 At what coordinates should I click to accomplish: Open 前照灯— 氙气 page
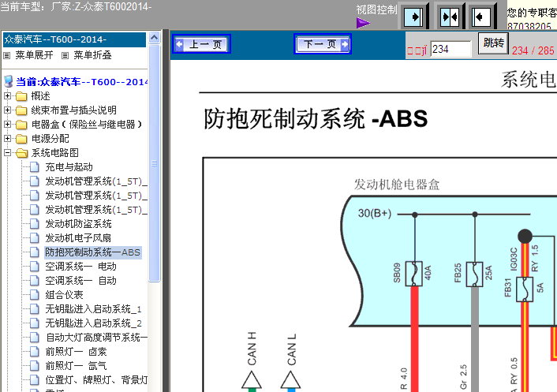click(x=76, y=366)
